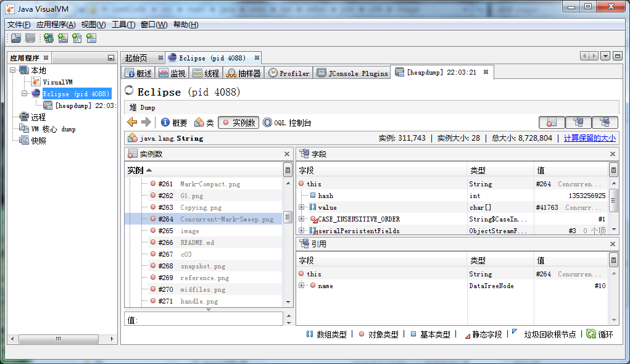
Task: Click the Add VM Coredump toolbar icon
Action: pos(77,38)
